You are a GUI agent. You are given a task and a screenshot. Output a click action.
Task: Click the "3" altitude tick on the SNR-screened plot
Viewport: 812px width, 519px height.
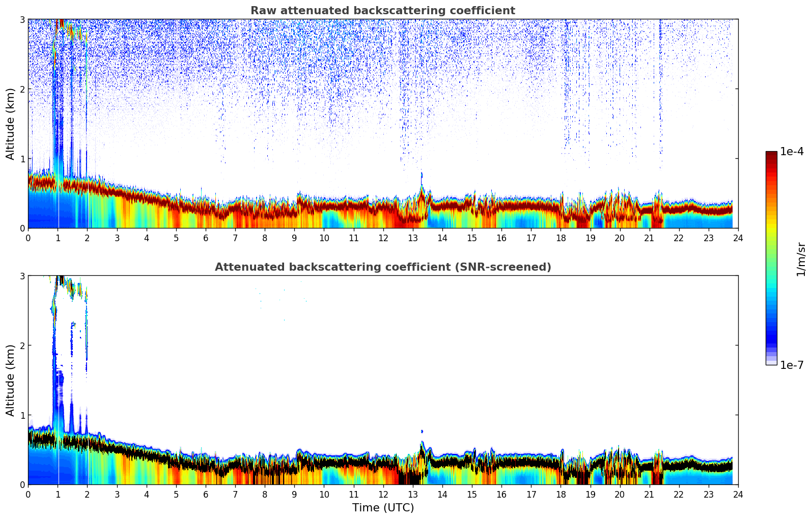pos(22,276)
